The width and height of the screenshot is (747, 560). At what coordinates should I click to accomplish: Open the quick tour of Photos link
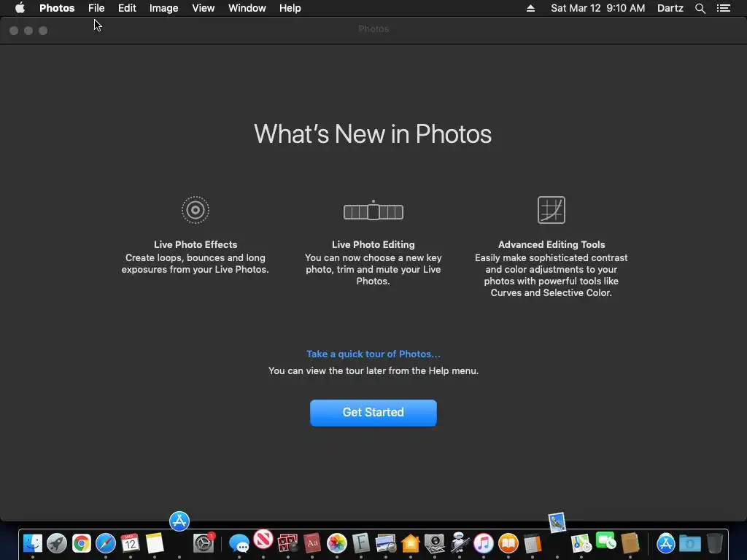(x=373, y=354)
